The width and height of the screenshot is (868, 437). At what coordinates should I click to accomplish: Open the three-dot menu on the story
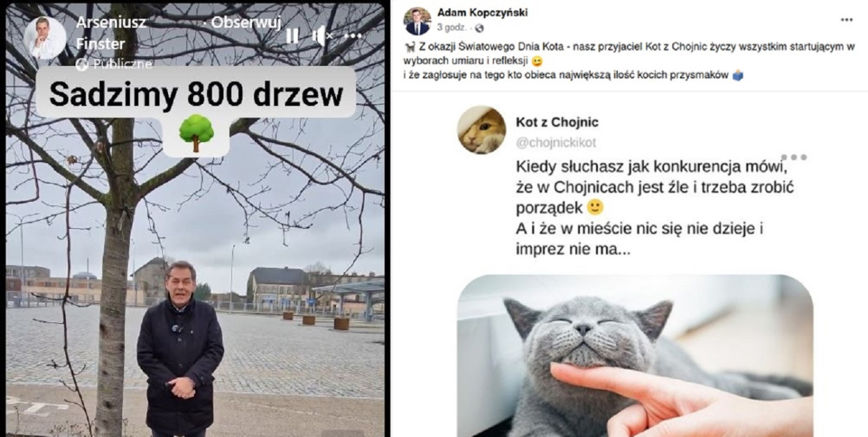[353, 35]
